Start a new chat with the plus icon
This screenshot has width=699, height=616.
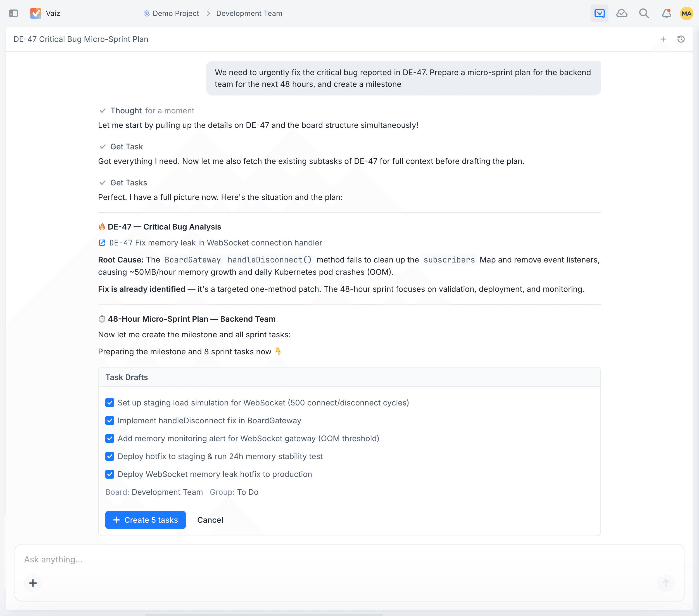663,39
